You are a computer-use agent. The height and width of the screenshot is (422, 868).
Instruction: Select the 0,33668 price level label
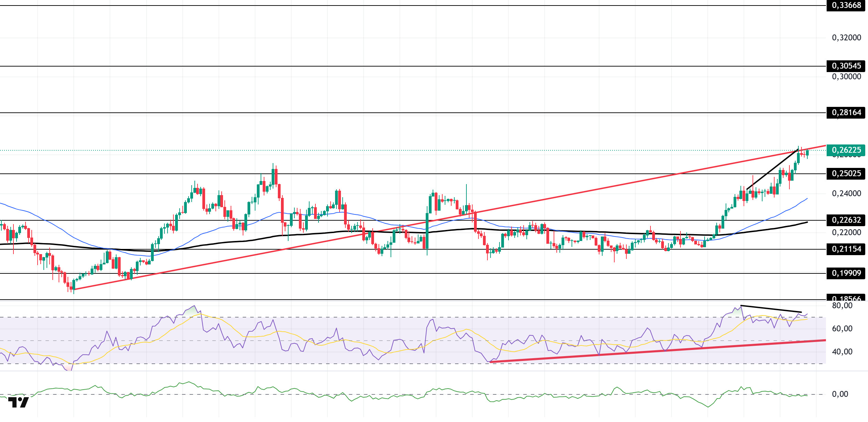click(846, 5)
